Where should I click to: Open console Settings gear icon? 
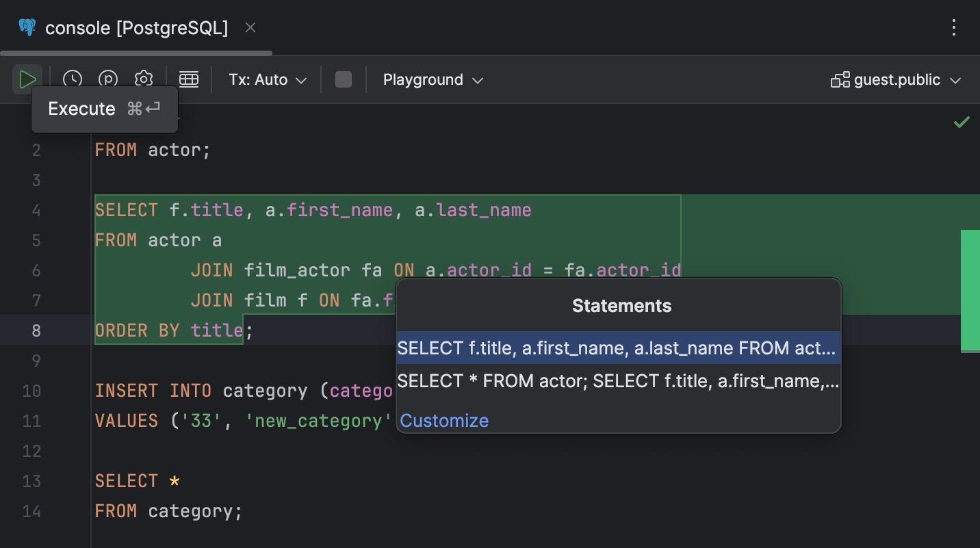tap(143, 79)
